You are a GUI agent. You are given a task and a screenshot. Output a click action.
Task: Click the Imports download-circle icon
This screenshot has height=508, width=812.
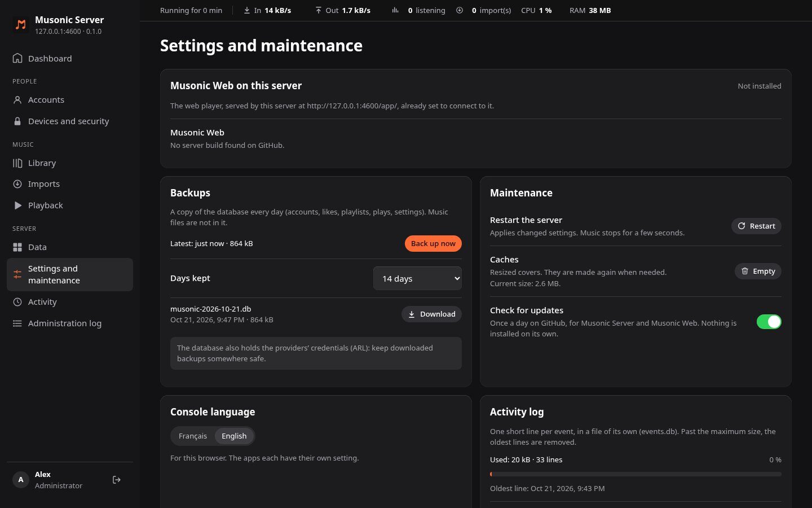(17, 184)
